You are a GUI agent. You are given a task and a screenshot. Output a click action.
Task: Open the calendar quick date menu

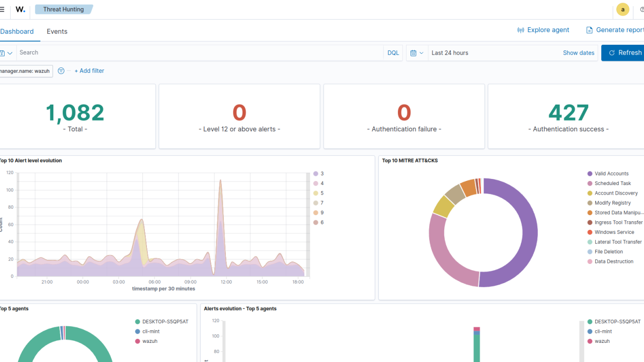click(417, 53)
